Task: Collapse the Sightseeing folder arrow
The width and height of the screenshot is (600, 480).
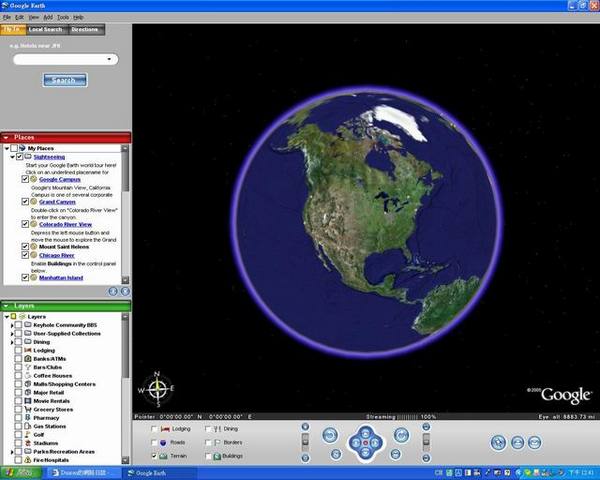Action: tap(13, 157)
